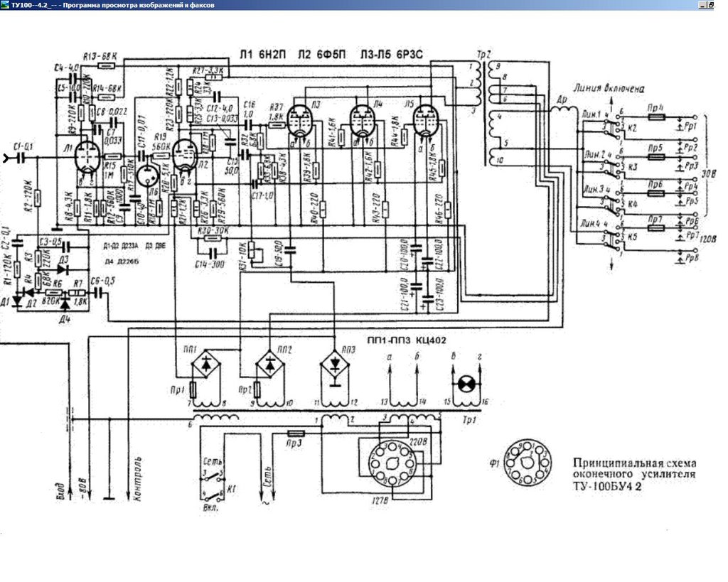Click the 'ТУ-100БУ4 2' model name
Image resolution: width=728 pixels, height=582 pixels.
[607, 486]
